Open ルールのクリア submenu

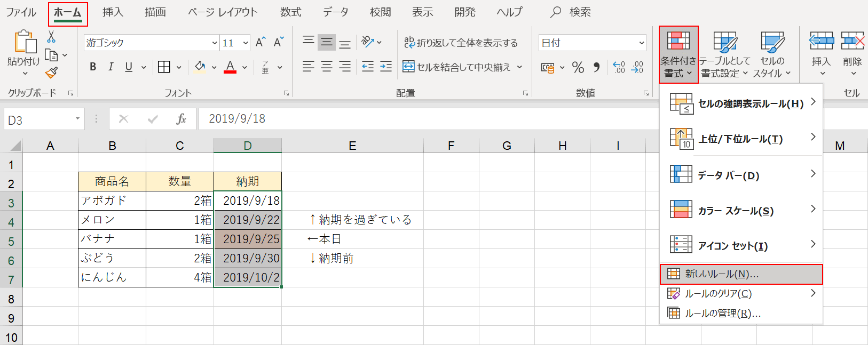[x=741, y=293]
